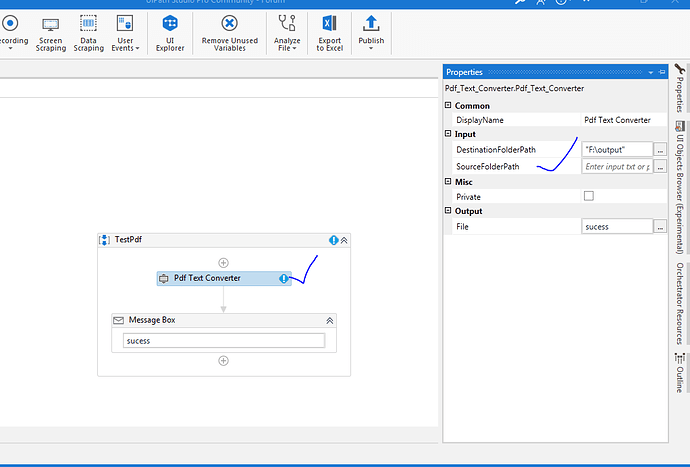Screen dimensions: 690x467
Task: Open Analyze File dropdown
Action: (287, 34)
